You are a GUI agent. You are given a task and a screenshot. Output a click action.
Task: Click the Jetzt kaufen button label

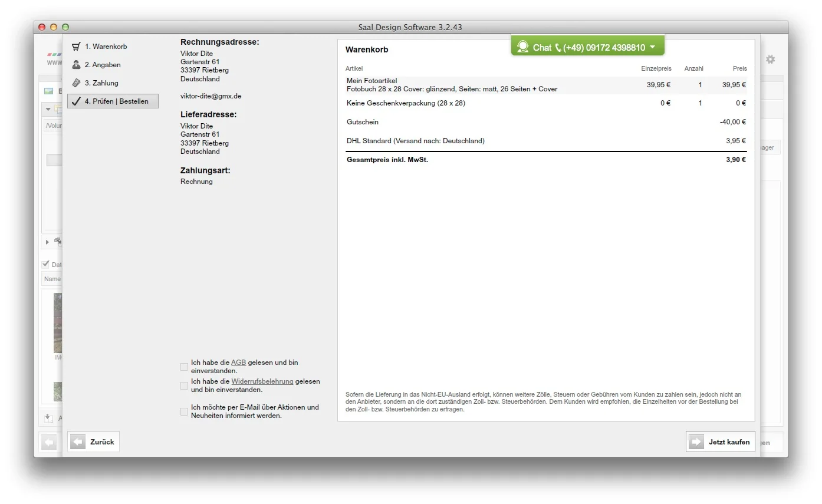click(729, 442)
